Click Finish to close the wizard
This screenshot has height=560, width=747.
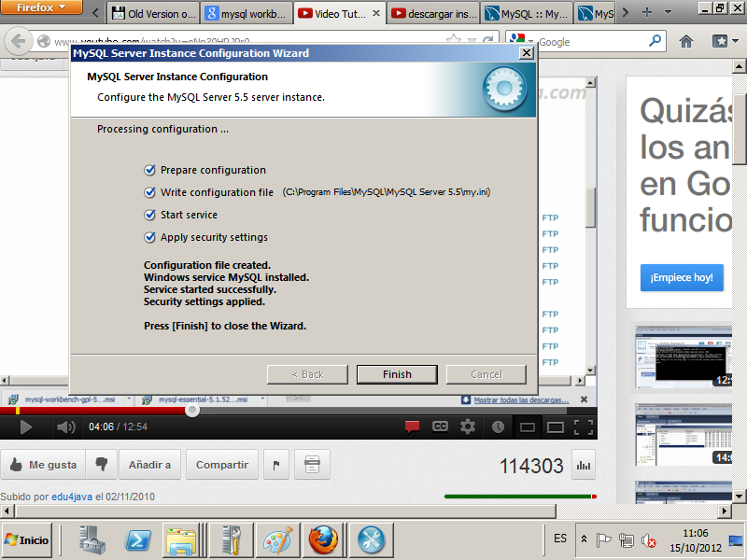pyautogui.click(x=397, y=374)
